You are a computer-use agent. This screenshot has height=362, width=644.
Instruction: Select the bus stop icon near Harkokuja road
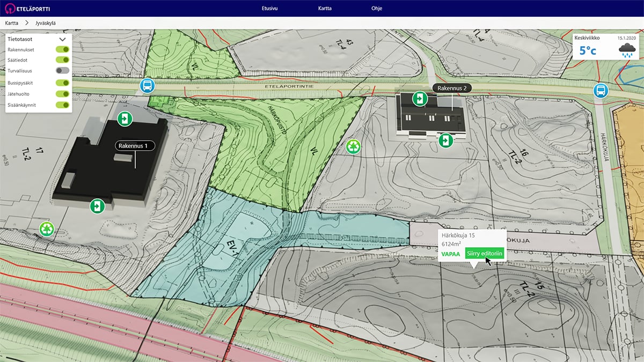click(x=601, y=91)
